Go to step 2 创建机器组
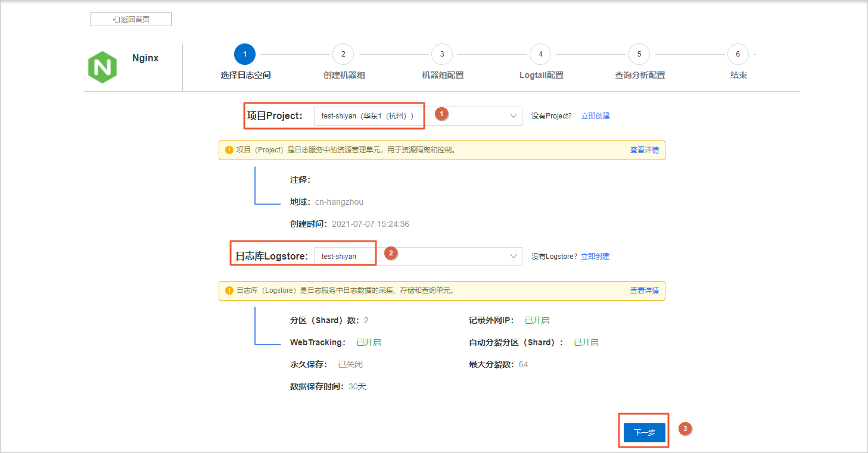Image resolution: width=868 pixels, height=453 pixels. [343, 54]
